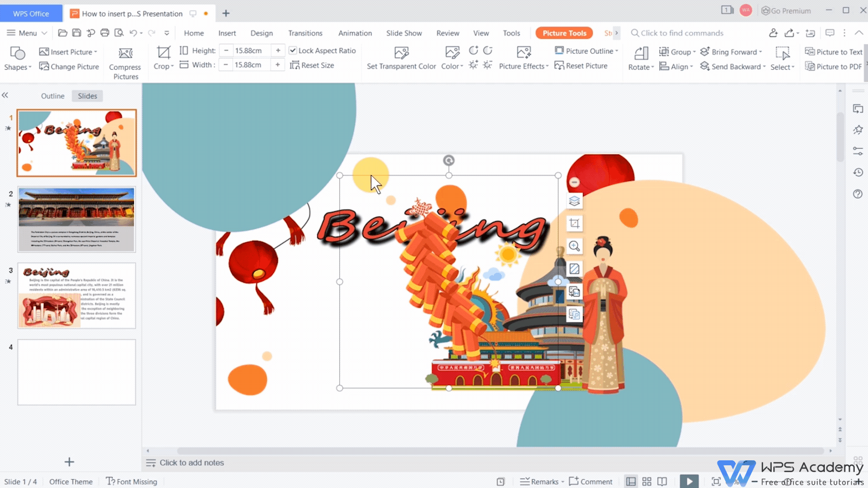Switch to Slide Sorter view icon

point(647,482)
